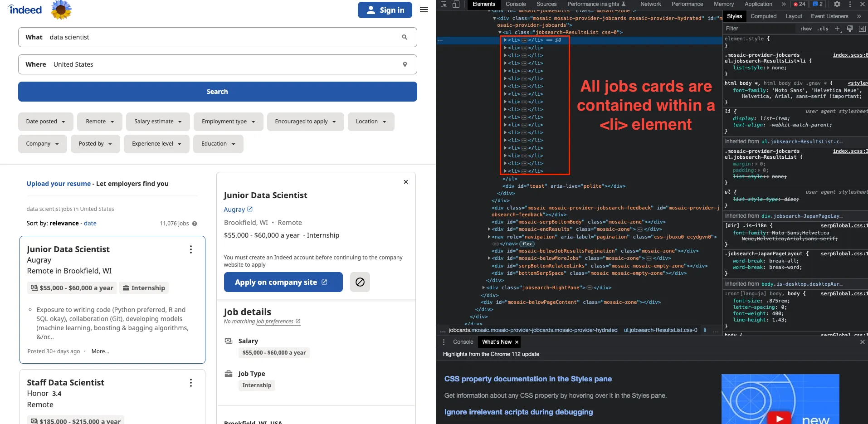Screen dimensions: 868x424
Task: Close the job details pane with X
Action: point(406,182)
